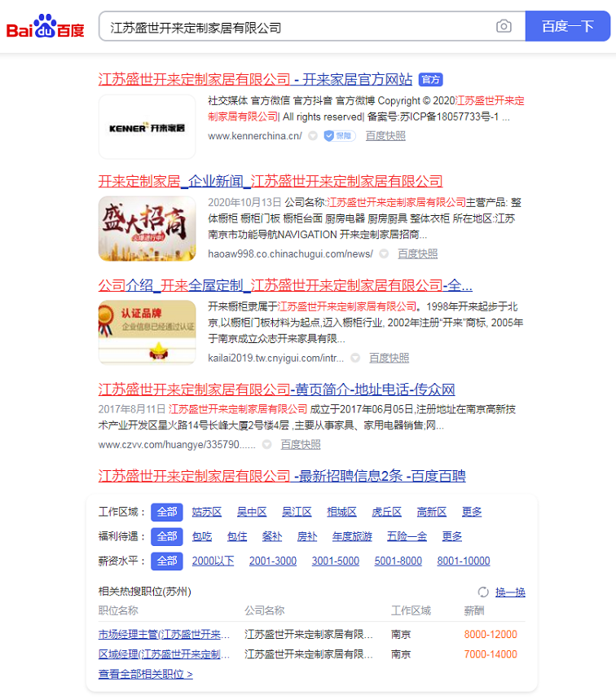Screen dimensions: 616x700
Task: Click the Baidu logo
Action: tap(45, 26)
